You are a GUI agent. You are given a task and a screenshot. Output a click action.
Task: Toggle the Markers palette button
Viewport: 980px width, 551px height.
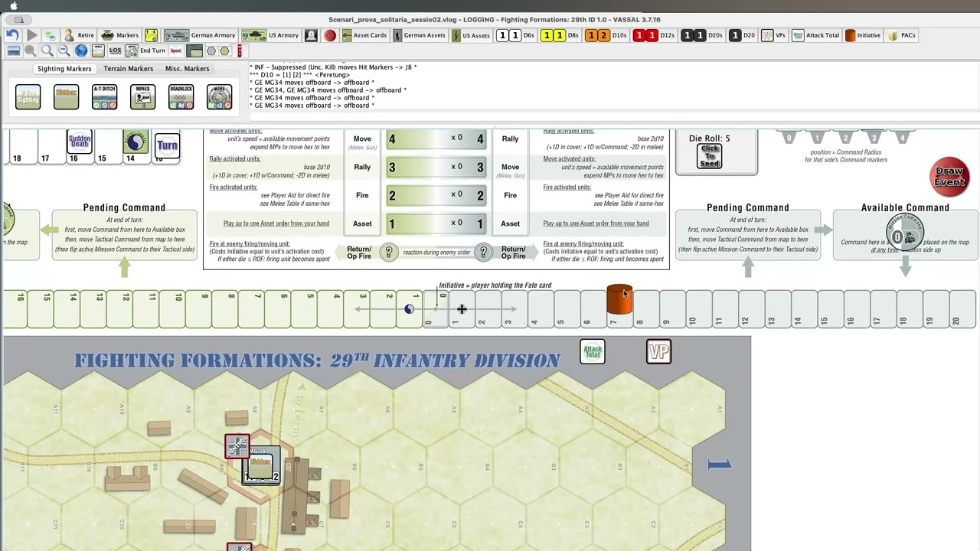pos(120,35)
